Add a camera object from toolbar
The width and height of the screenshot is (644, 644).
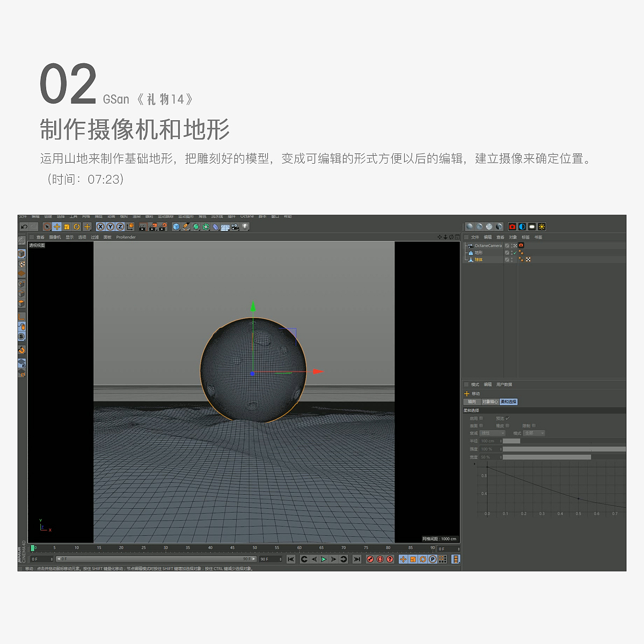coord(235,227)
